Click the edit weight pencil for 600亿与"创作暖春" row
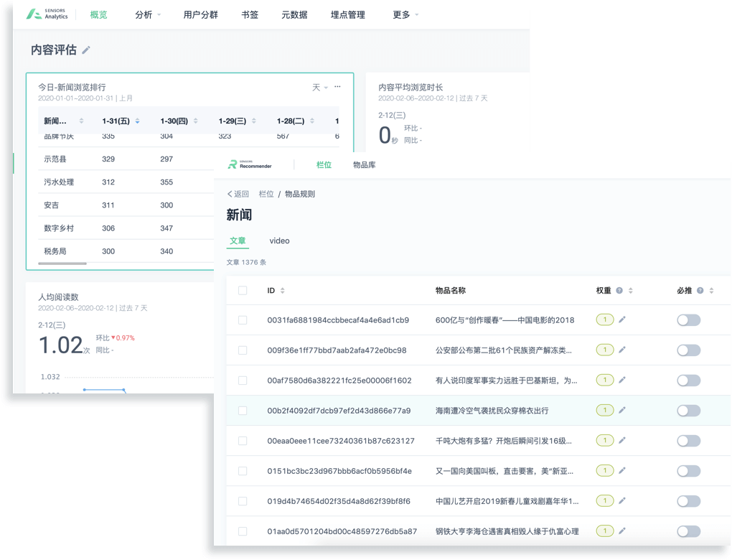732x560 pixels. click(622, 319)
